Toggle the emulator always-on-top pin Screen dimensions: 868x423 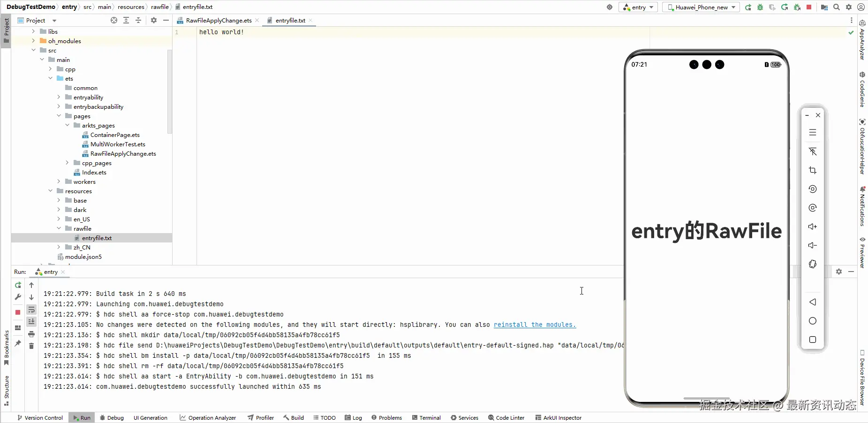tap(813, 151)
